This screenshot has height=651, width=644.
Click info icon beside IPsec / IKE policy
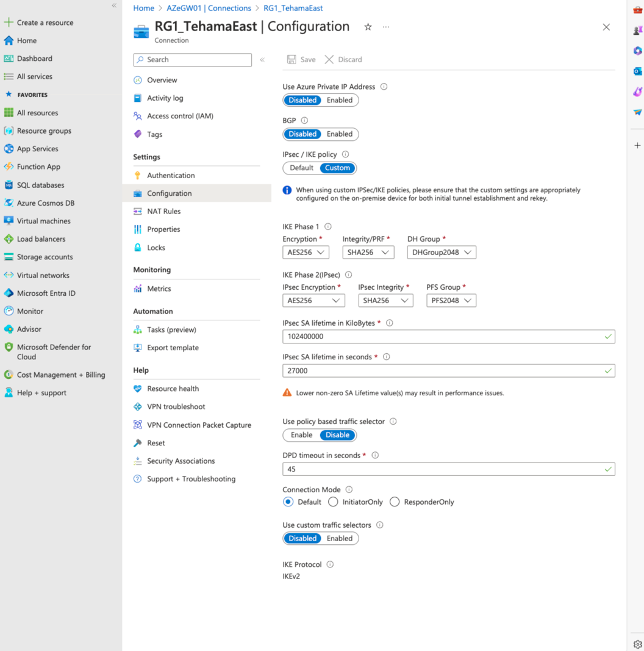(345, 154)
